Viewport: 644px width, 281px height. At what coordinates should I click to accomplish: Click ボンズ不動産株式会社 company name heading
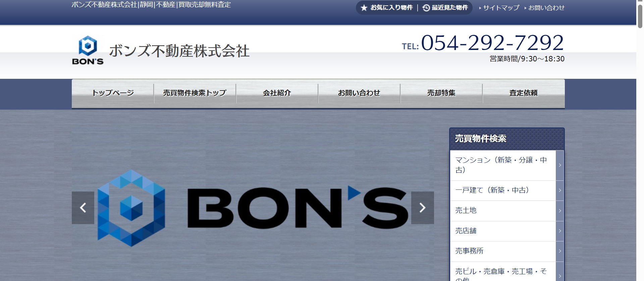(179, 51)
